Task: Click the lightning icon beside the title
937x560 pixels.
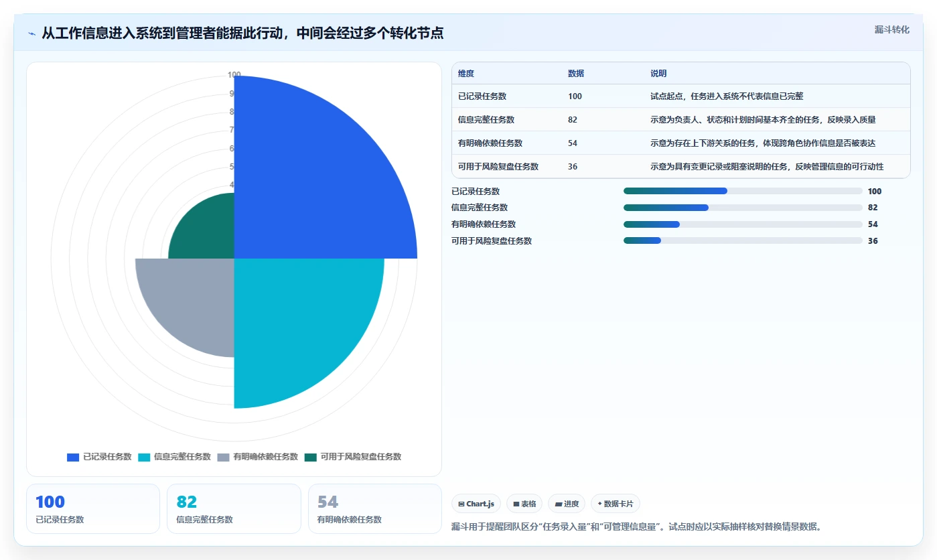Action: coord(31,33)
